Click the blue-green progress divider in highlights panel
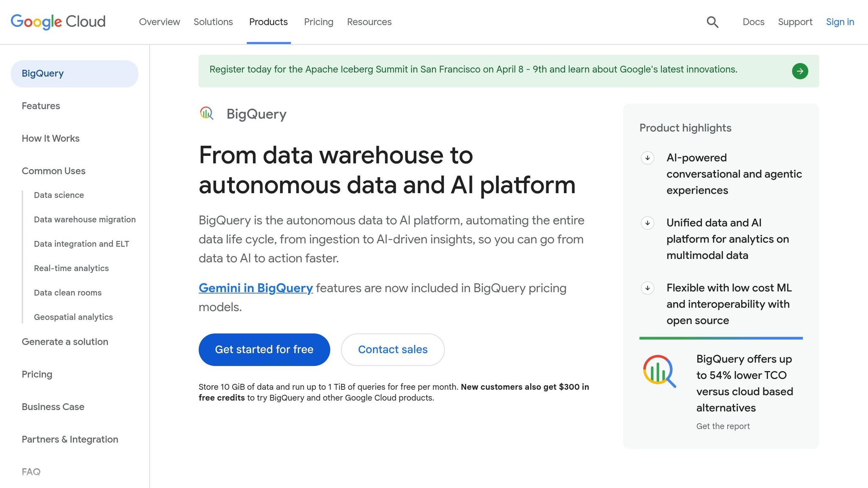The width and height of the screenshot is (868, 488). click(721, 338)
